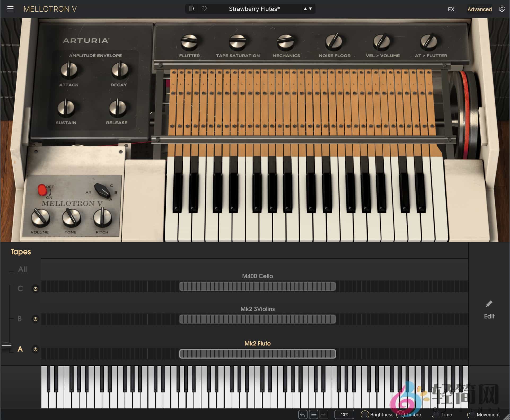Favorite the Strawberry Flutes preset via heart icon
510x420 pixels.
click(x=204, y=8)
